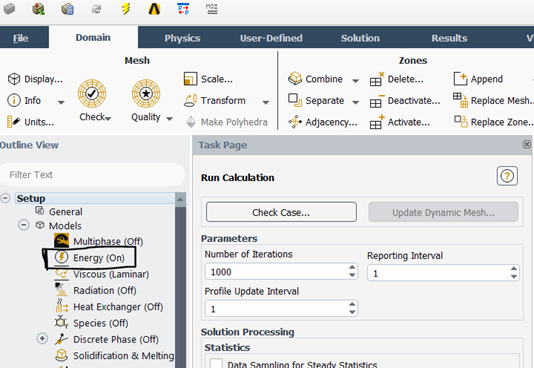Open the Check dropdown arrow
The width and height of the screenshot is (534, 368).
(x=108, y=118)
